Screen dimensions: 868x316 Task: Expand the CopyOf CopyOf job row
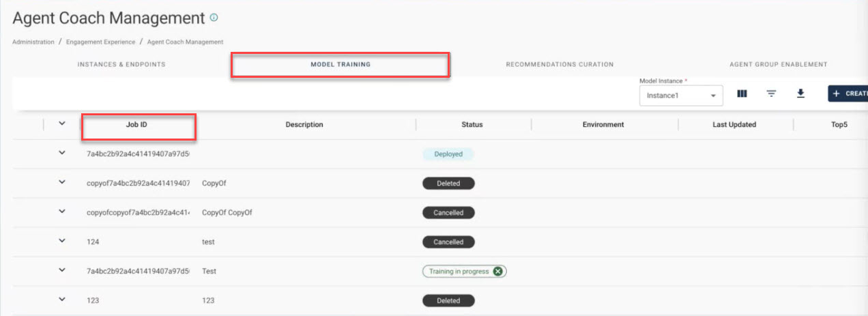point(62,212)
